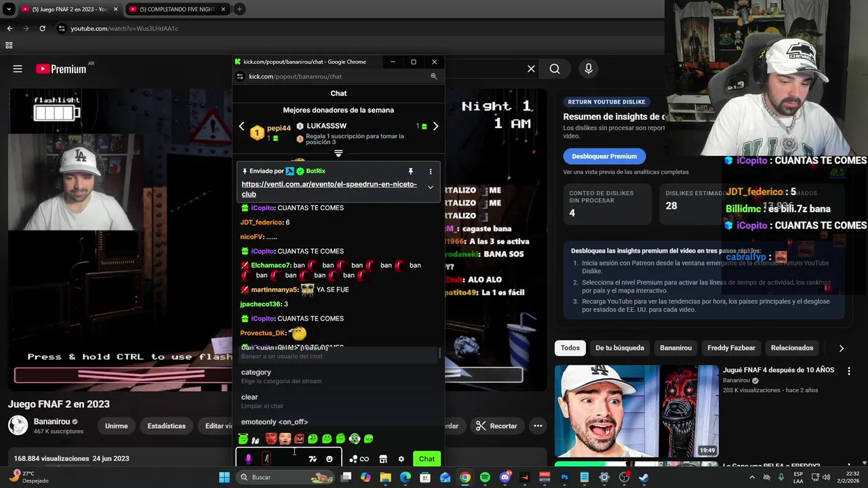Open the browser apps grid shortcut
Image resolution: width=868 pixels, height=488 pixels.
click(x=9, y=45)
